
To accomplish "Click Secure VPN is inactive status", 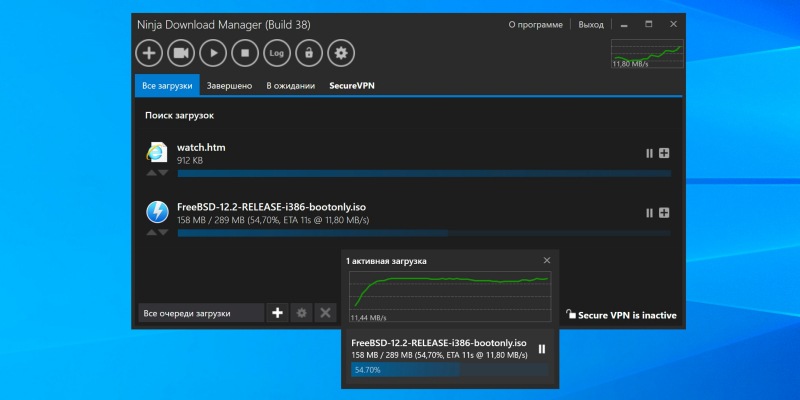I will point(621,315).
